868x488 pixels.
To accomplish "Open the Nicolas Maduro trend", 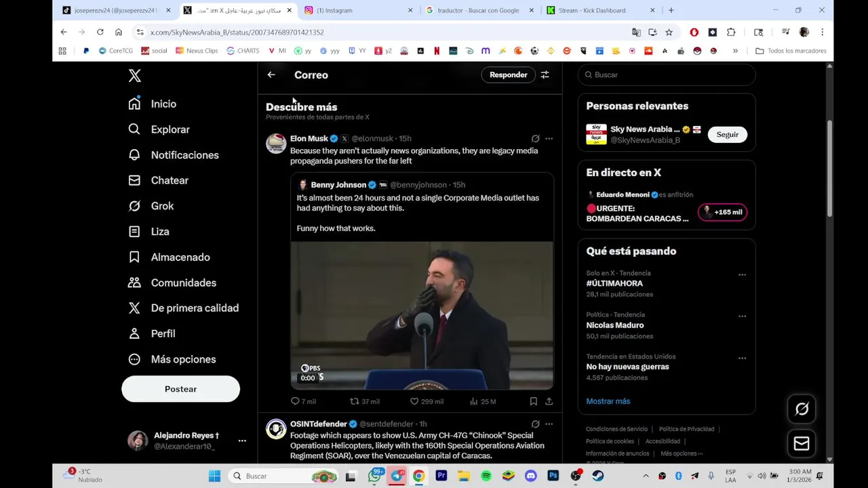I will 615,325.
